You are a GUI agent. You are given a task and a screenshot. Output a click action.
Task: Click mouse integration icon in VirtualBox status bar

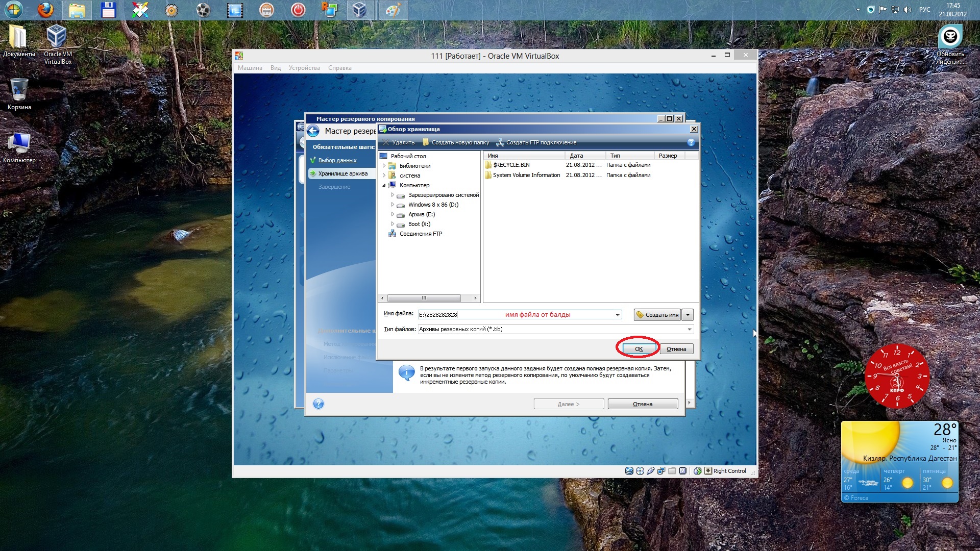click(698, 471)
